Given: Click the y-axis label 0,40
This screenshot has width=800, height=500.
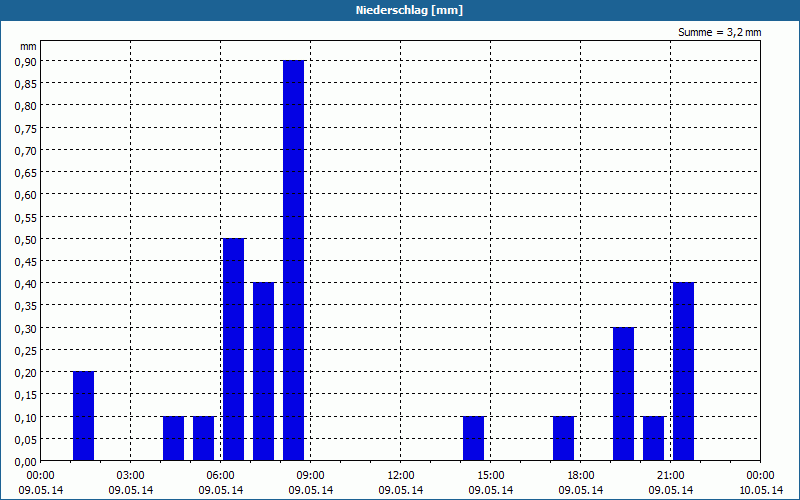Looking at the screenshot, I should [26, 284].
